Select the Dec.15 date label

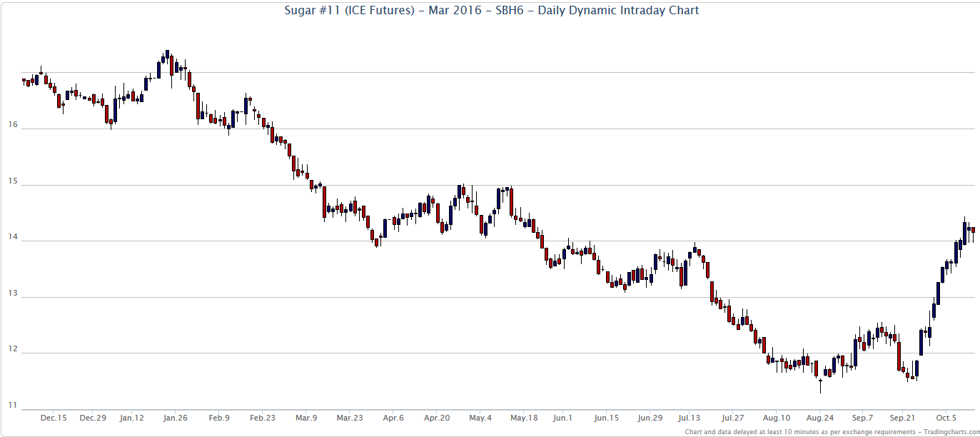[x=54, y=418]
